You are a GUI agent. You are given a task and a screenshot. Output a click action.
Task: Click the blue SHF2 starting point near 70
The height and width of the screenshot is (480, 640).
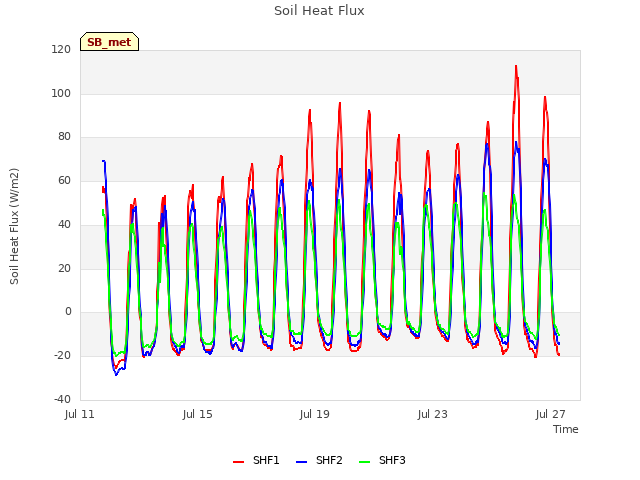click(103, 161)
